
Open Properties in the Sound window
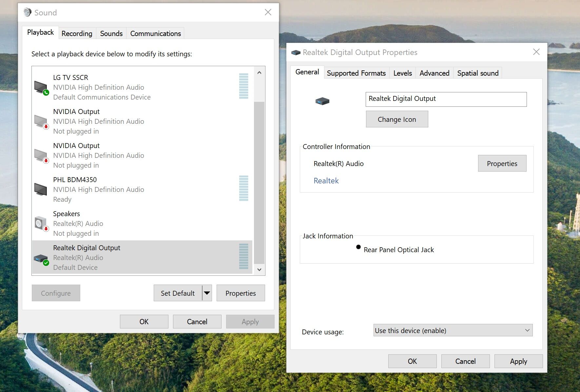(x=241, y=293)
